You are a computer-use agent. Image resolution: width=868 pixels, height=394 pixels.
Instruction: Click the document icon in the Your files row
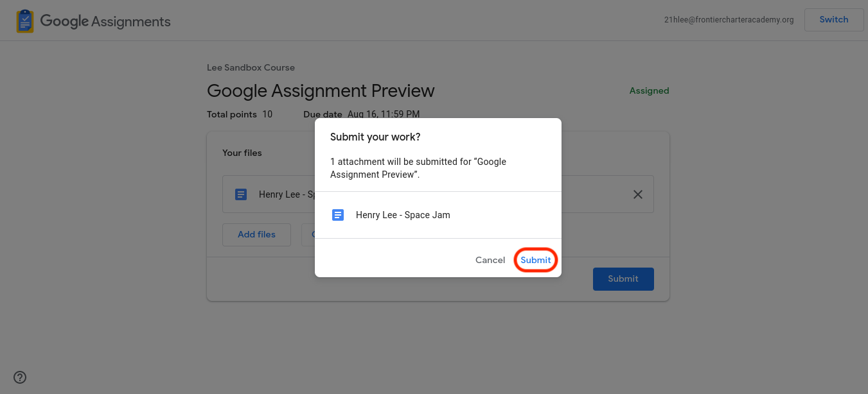pyautogui.click(x=241, y=194)
